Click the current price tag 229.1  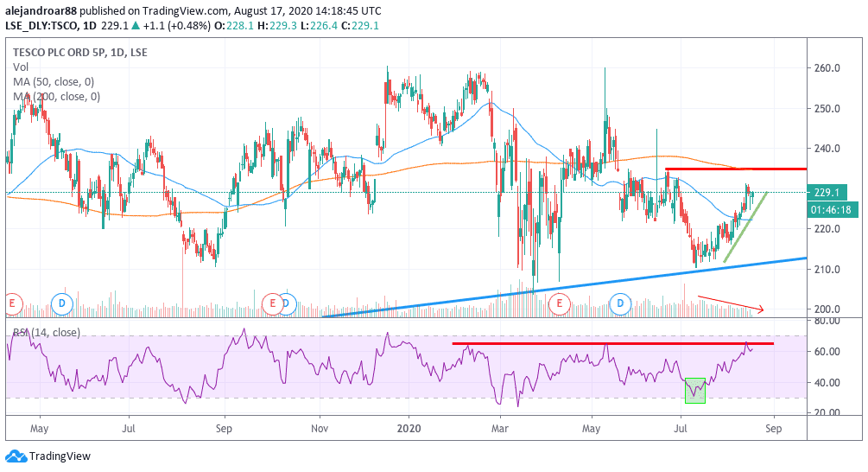827,192
